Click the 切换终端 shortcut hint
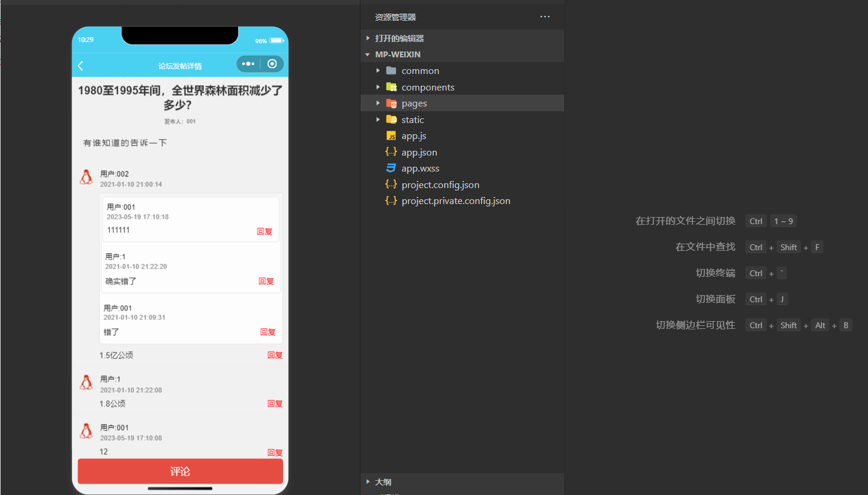868x495 pixels. 716,273
